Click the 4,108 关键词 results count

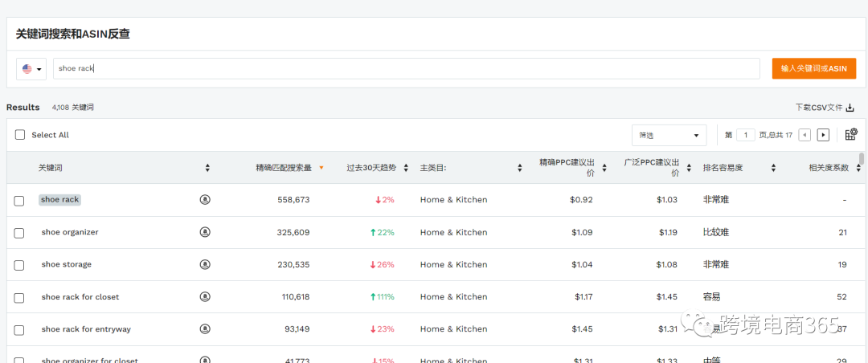pyautogui.click(x=72, y=108)
